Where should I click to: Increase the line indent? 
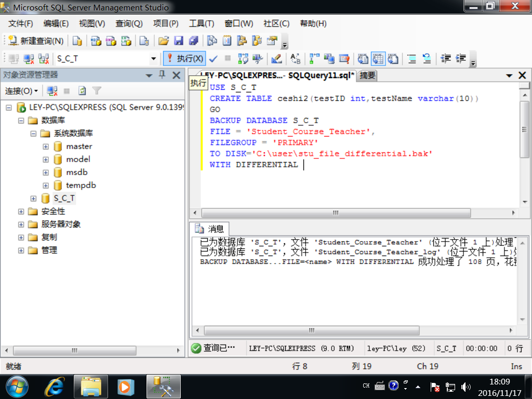[460, 59]
